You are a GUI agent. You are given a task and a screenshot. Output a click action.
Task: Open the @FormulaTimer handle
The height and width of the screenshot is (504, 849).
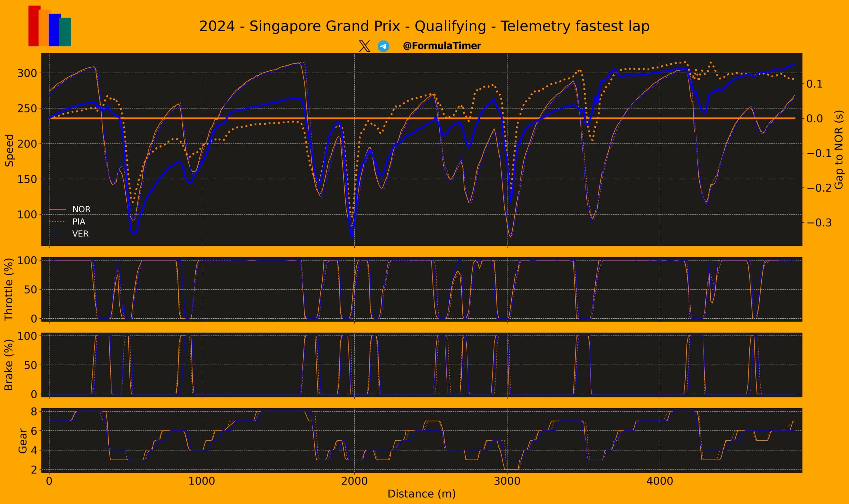[x=442, y=46]
